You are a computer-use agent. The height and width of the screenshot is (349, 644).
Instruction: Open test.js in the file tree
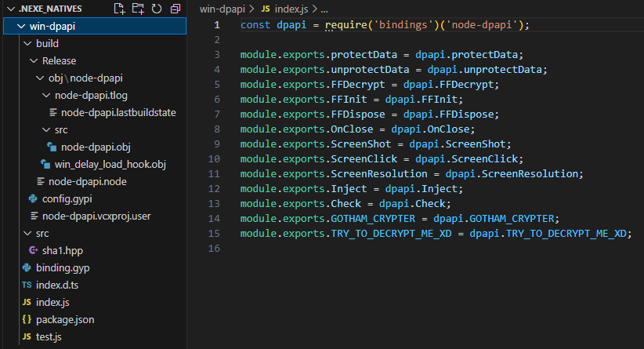point(49,337)
